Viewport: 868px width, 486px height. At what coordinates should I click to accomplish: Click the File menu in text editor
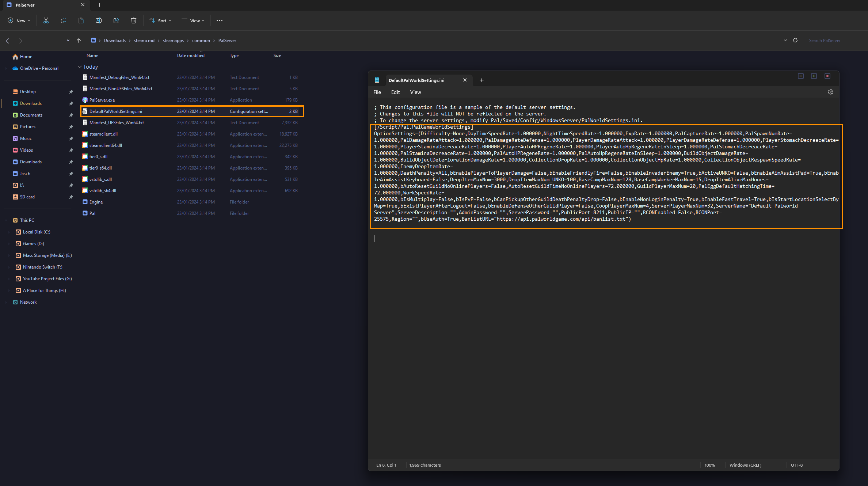click(x=378, y=92)
